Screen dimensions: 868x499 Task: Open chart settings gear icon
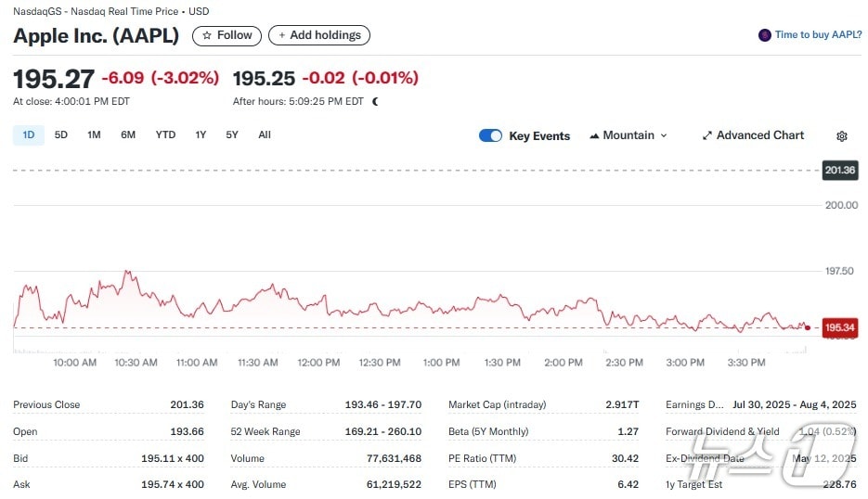[841, 135]
